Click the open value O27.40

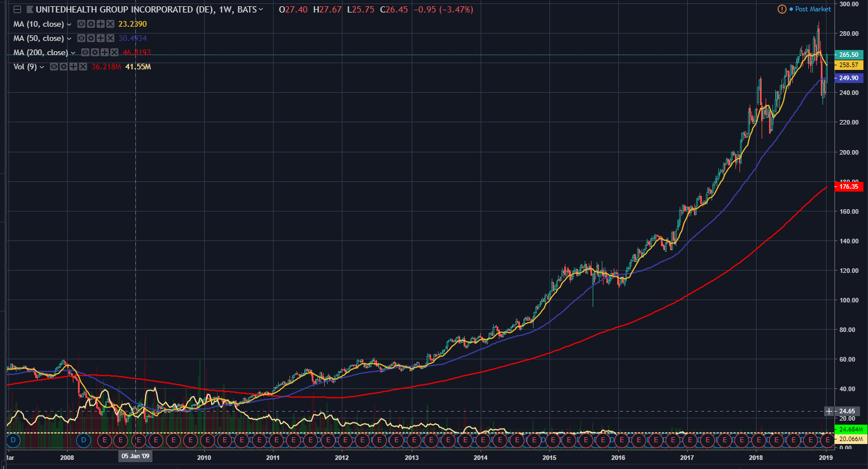[x=294, y=9]
